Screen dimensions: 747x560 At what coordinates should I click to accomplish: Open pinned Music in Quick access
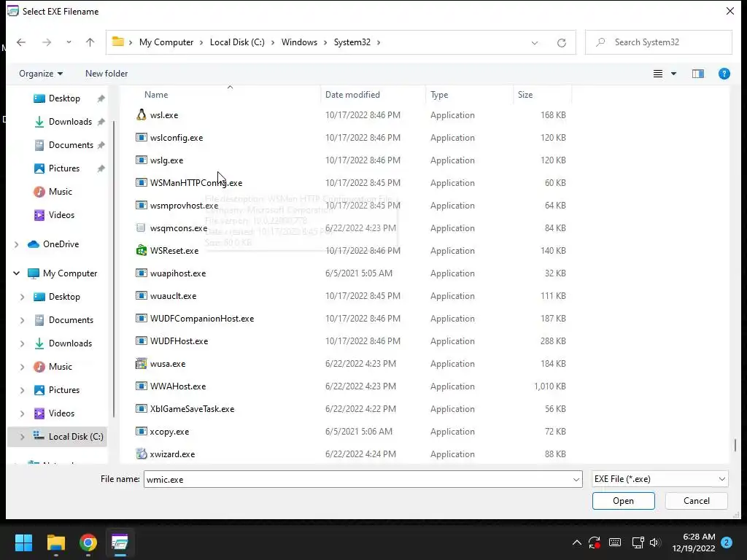click(60, 192)
